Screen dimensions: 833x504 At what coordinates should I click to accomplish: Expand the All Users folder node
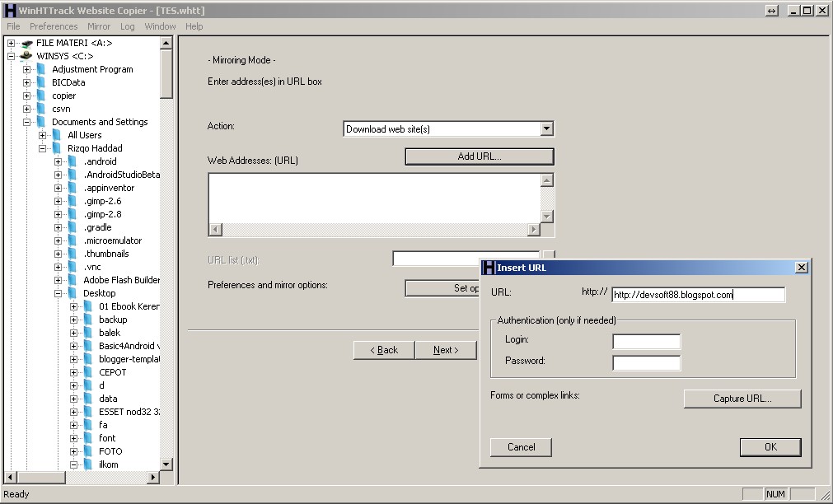point(42,135)
